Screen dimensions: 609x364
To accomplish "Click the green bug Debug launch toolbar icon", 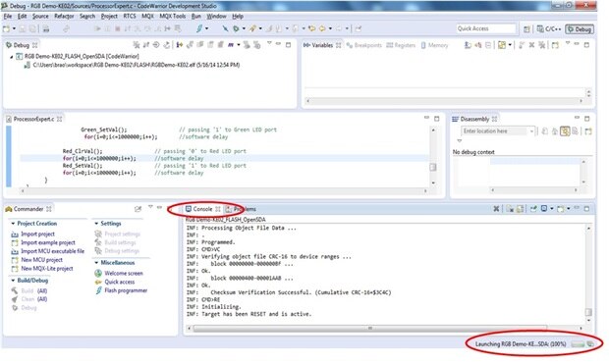I will tap(236, 28).
